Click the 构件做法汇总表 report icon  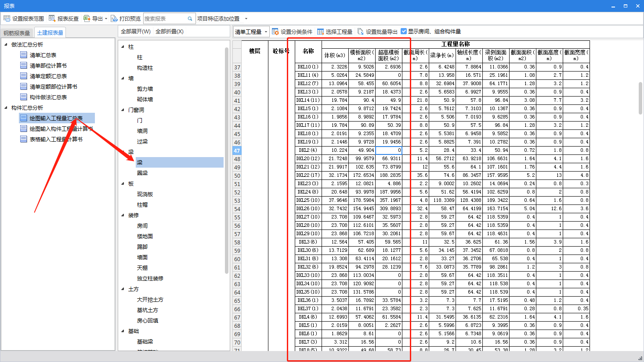pyautogui.click(x=24, y=97)
